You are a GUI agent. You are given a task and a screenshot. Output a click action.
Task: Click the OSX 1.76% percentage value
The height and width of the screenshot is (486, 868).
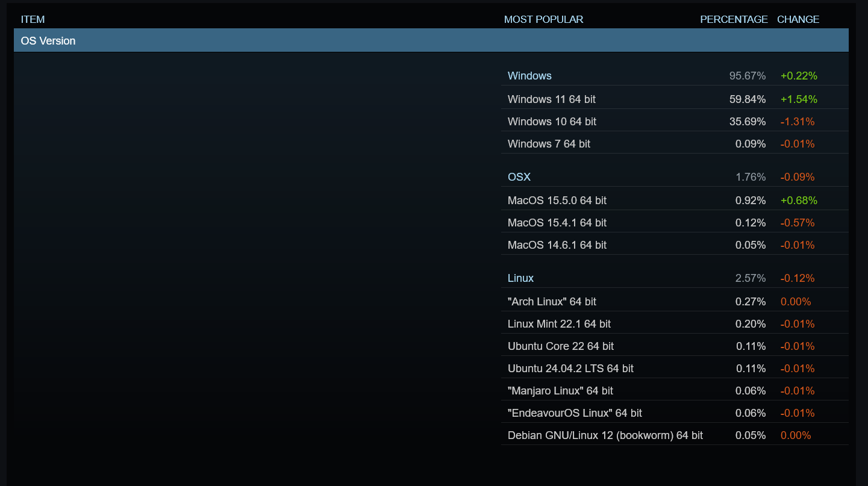click(x=751, y=177)
